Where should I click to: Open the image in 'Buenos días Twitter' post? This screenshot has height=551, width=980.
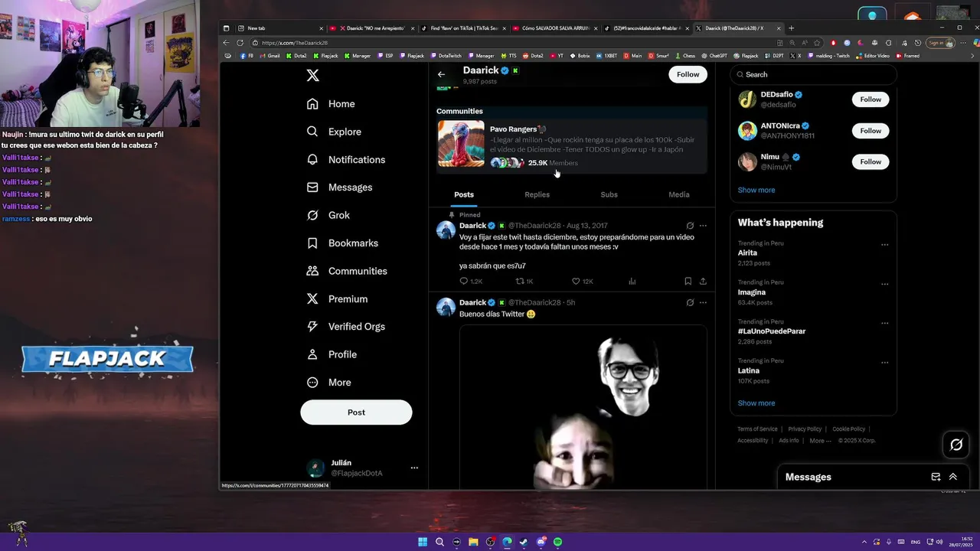coord(583,407)
